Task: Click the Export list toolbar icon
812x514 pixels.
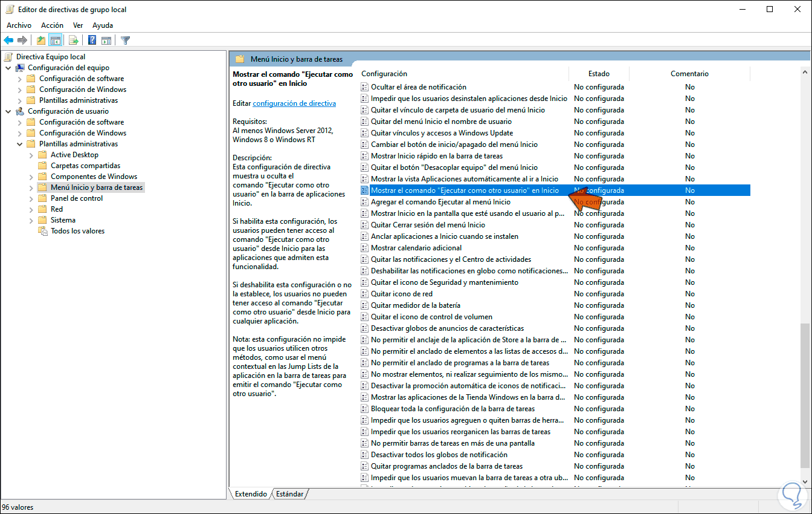Action: coord(73,40)
